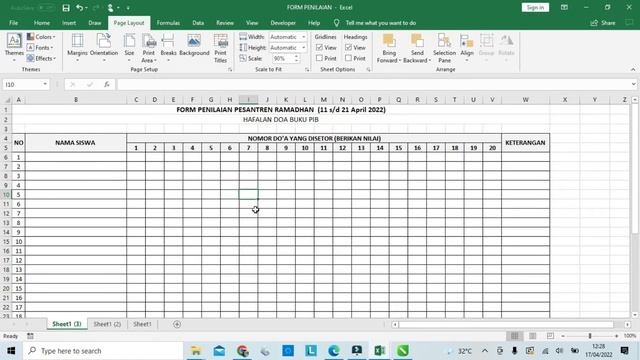Open the Name Box dropdown arrow

pos(45,84)
